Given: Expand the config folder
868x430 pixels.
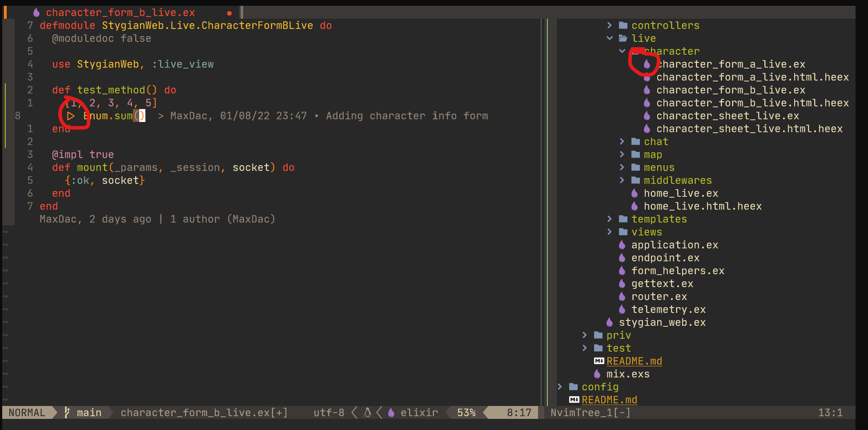Looking at the screenshot, I should [x=560, y=387].
